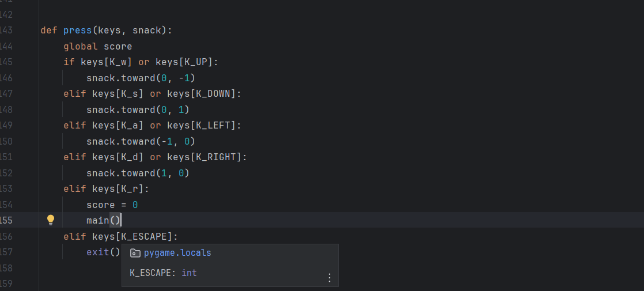
Task: Click the main() call
Action: pyautogui.click(x=103, y=220)
